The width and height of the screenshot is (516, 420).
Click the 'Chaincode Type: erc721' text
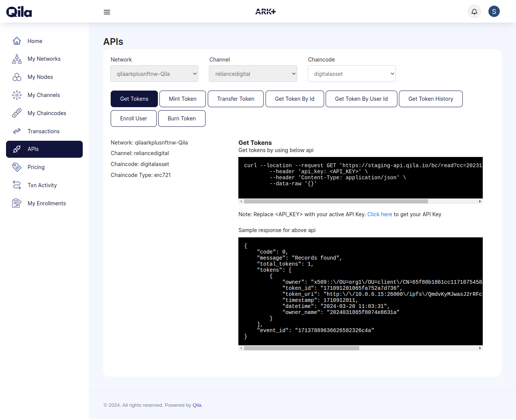(x=141, y=175)
